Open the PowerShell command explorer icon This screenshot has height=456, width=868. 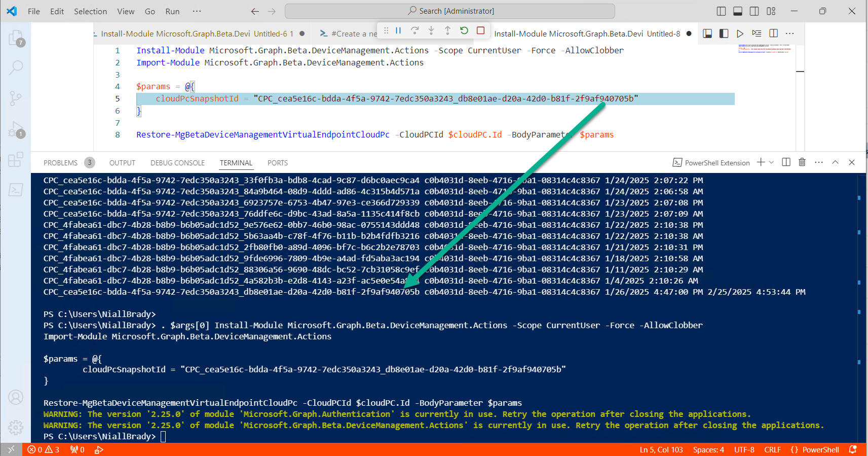pyautogui.click(x=16, y=190)
